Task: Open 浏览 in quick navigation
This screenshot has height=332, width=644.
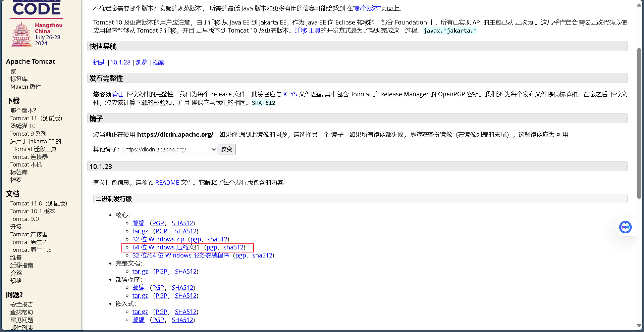Action: (x=141, y=62)
